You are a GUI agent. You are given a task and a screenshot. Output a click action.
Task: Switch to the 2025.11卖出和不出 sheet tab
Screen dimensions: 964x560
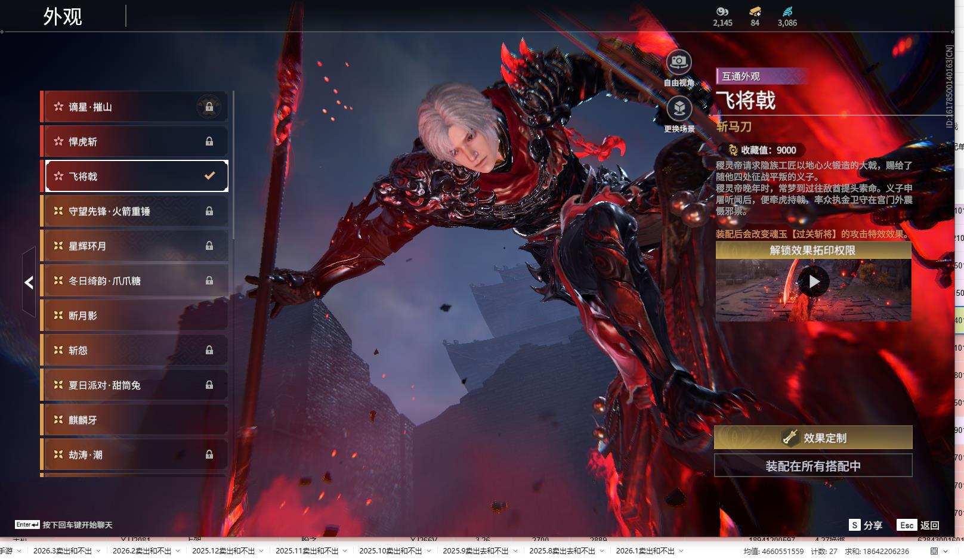coord(307,551)
